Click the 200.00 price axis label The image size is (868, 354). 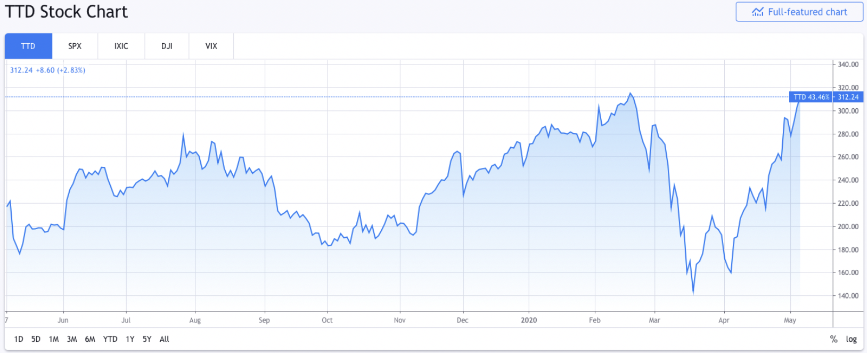tap(848, 227)
